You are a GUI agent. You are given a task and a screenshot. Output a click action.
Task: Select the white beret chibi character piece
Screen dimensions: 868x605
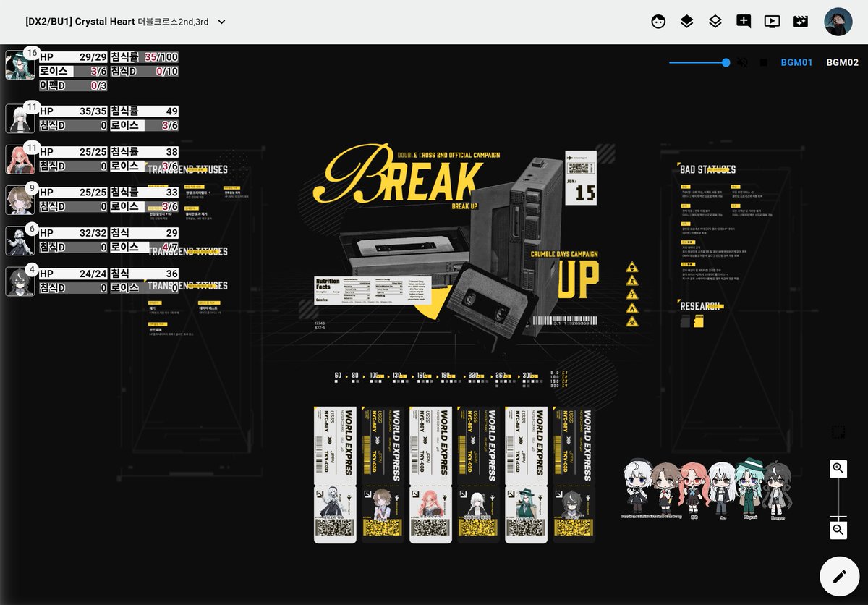click(639, 488)
